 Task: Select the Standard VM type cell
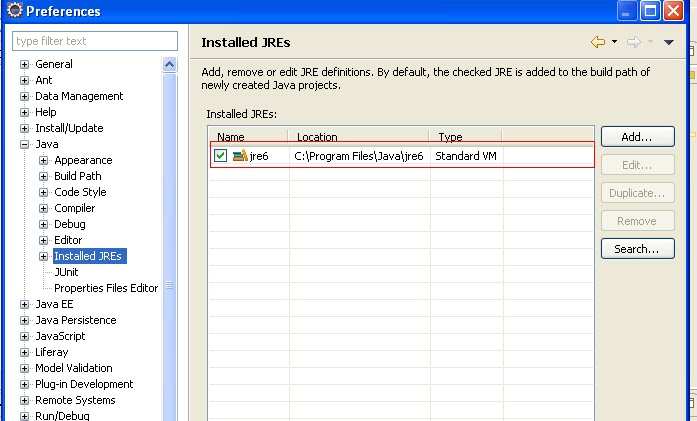(466, 156)
